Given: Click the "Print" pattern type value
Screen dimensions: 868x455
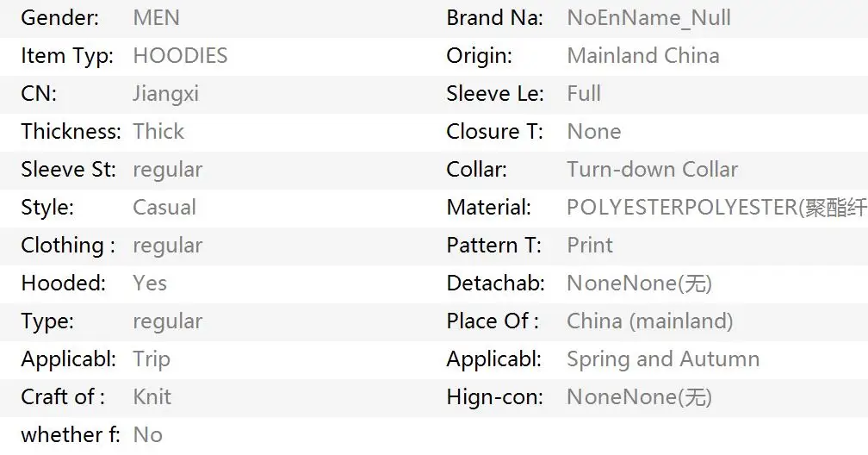Looking at the screenshot, I should coord(590,246).
